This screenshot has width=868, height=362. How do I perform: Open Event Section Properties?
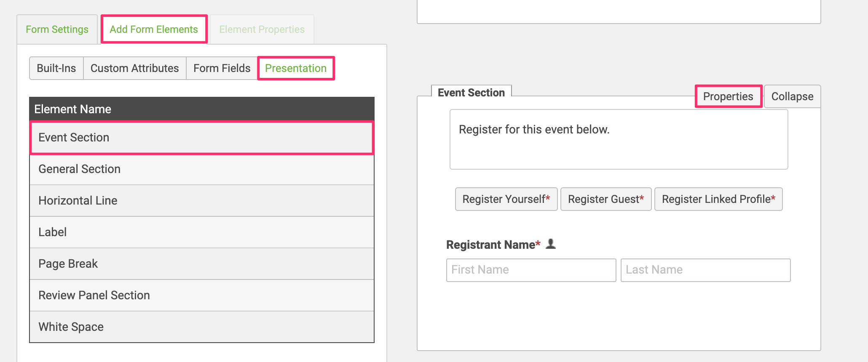728,96
